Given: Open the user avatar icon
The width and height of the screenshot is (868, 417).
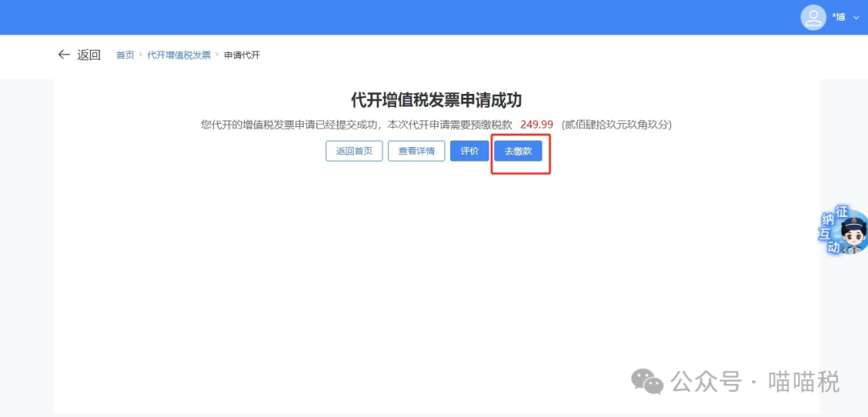Looking at the screenshot, I should tap(813, 17).
